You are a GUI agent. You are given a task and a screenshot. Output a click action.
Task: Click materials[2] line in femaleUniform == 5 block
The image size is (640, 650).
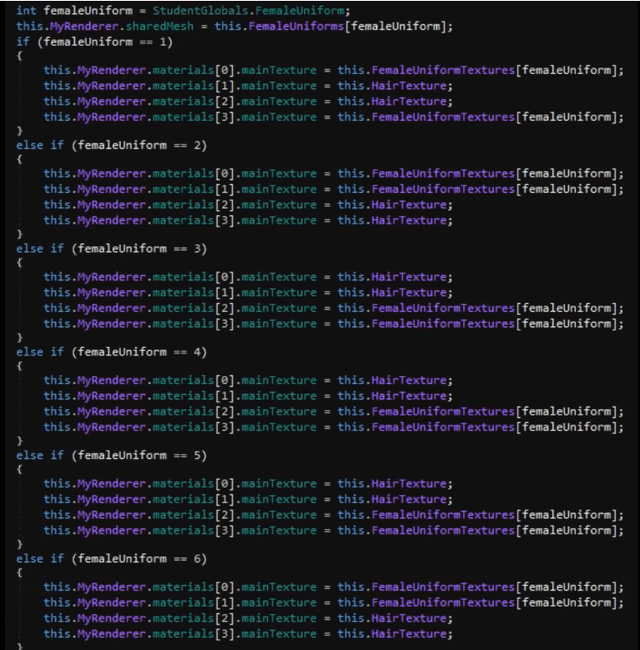(x=334, y=515)
